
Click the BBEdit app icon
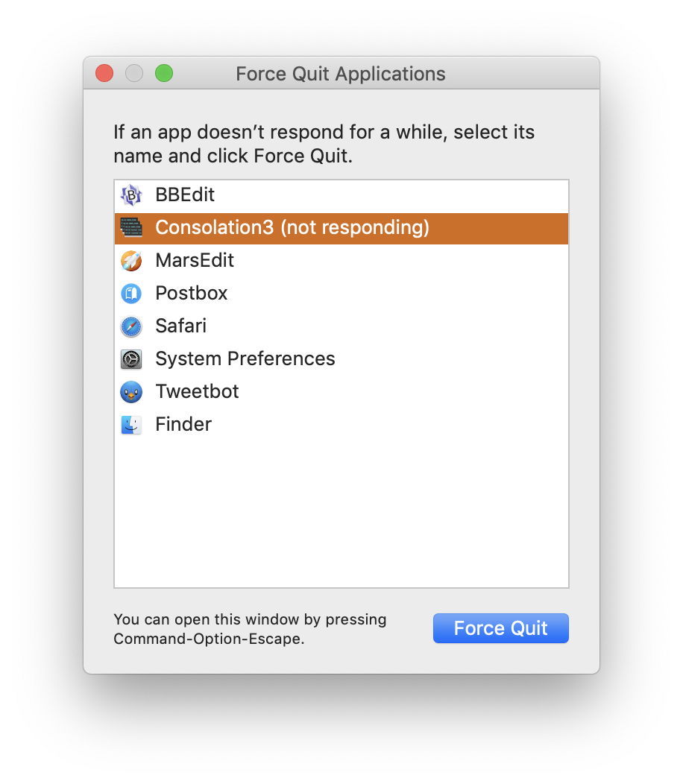click(x=131, y=195)
